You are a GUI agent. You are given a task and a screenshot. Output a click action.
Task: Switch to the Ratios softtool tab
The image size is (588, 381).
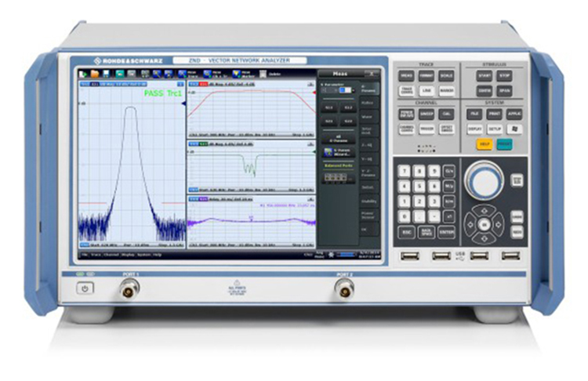click(368, 103)
